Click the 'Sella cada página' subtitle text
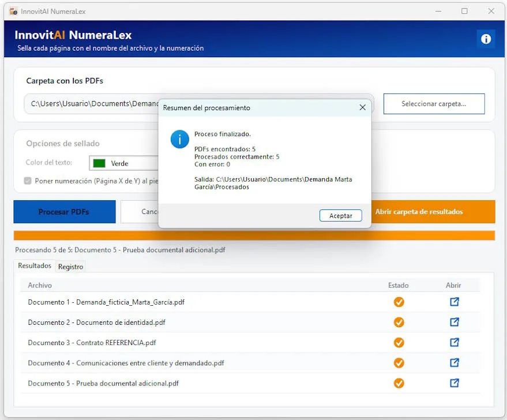Screen dimensions: 507x420 click(x=110, y=48)
